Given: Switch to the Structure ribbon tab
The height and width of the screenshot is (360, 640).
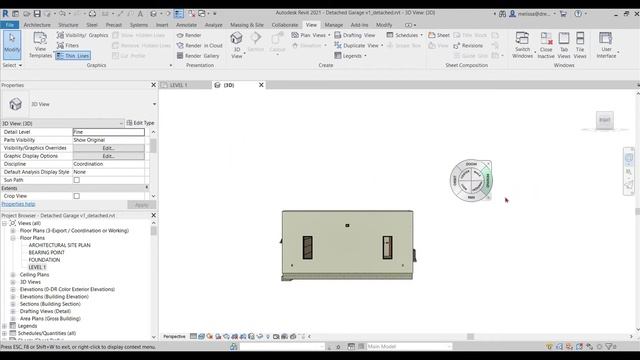Looking at the screenshot, I should 68,25.
